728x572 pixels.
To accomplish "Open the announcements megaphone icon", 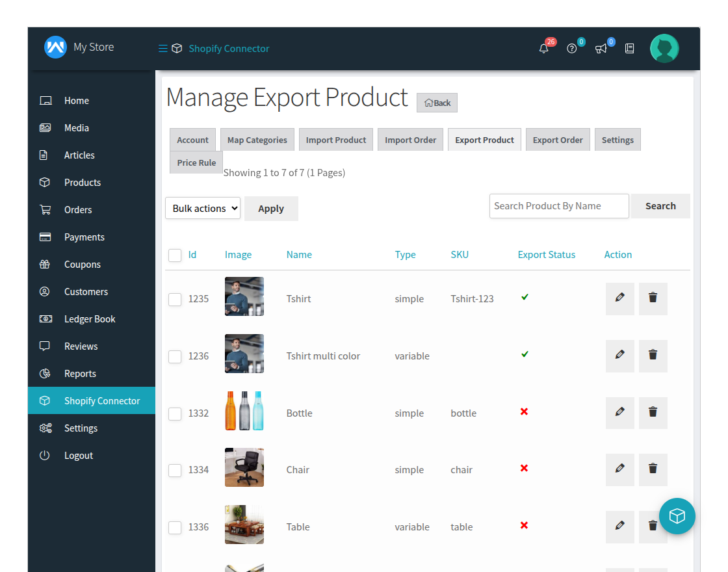I will coord(600,49).
